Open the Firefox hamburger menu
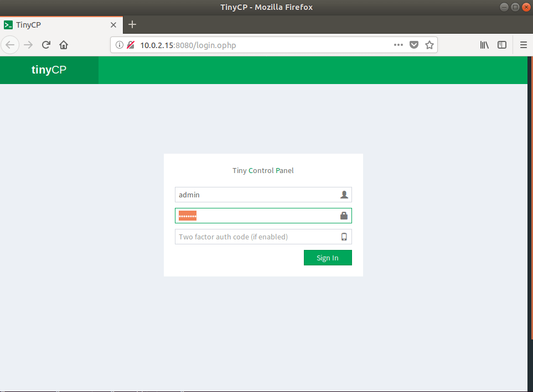The image size is (533, 392). tap(523, 45)
